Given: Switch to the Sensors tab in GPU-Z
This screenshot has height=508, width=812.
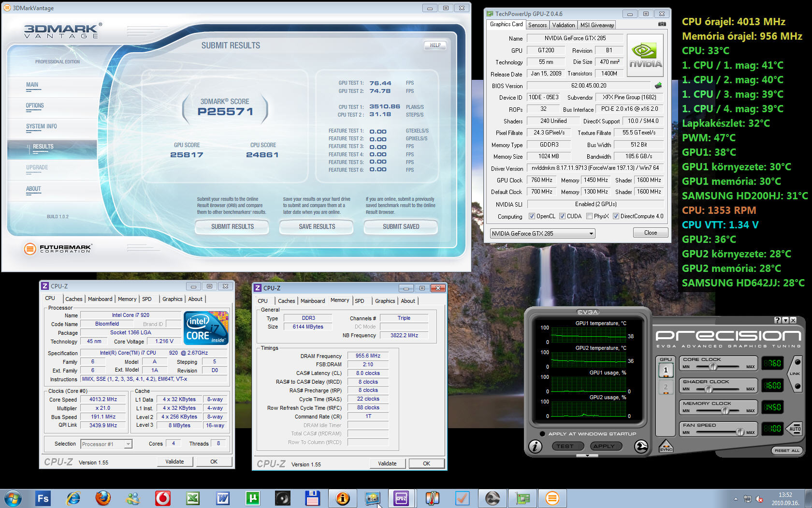Looking at the screenshot, I should [537, 25].
